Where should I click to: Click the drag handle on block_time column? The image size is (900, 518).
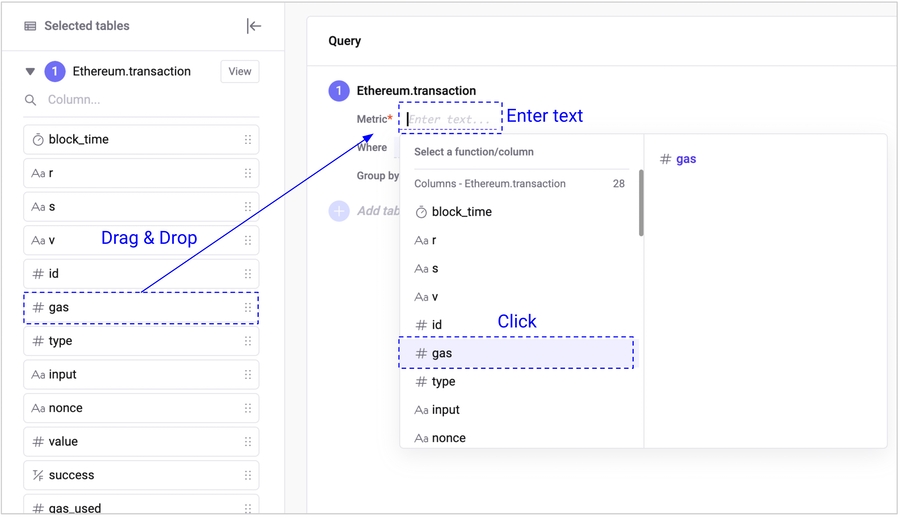[x=248, y=140]
